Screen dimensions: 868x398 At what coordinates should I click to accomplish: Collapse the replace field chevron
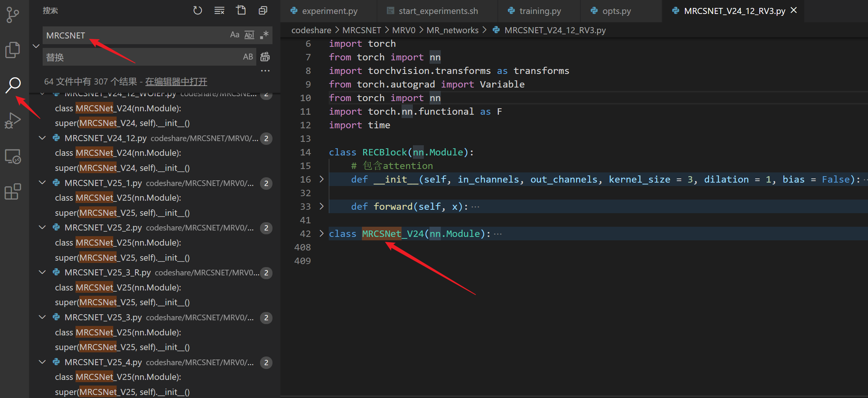coord(36,46)
